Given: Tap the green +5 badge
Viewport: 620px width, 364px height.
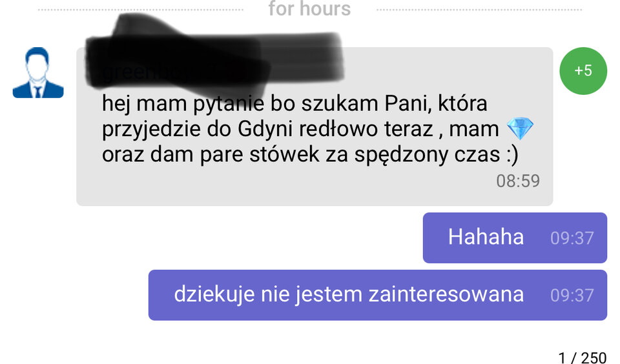Looking at the screenshot, I should [x=583, y=71].
